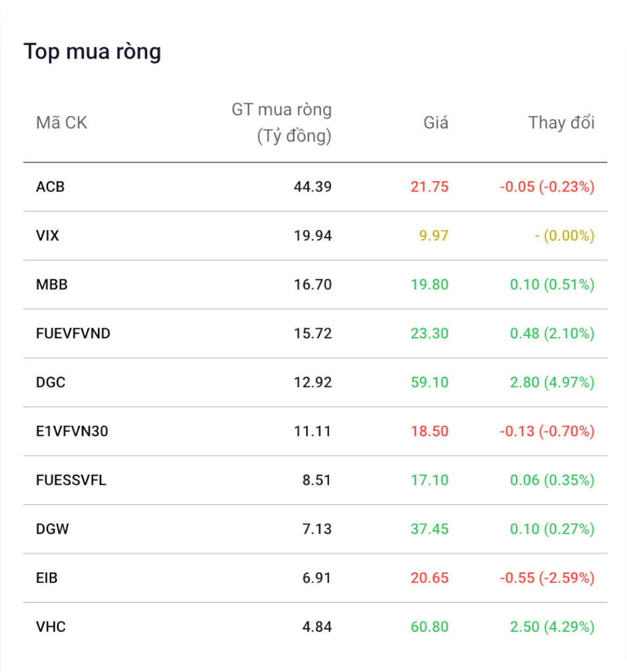Click the VIX net buy value 19.94
This screenshot has height=672, width=627.
pyautogui.click(x=313, y=236)
